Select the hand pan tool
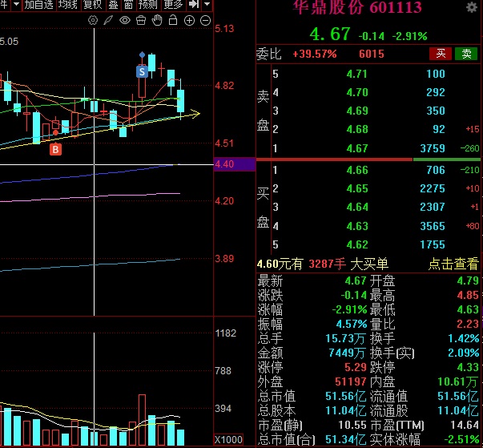The height and width of the screenshot is (448, 483). [157, 20]
